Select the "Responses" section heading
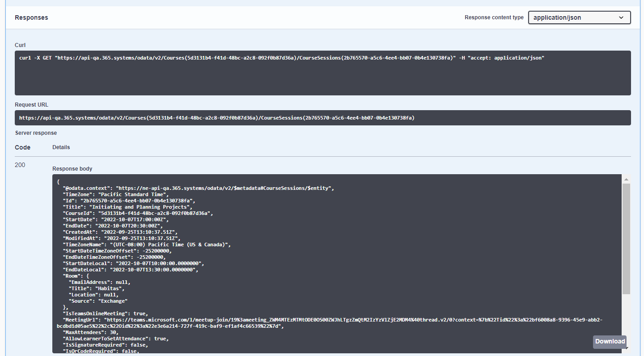644x356 pixels. [31, 17]
